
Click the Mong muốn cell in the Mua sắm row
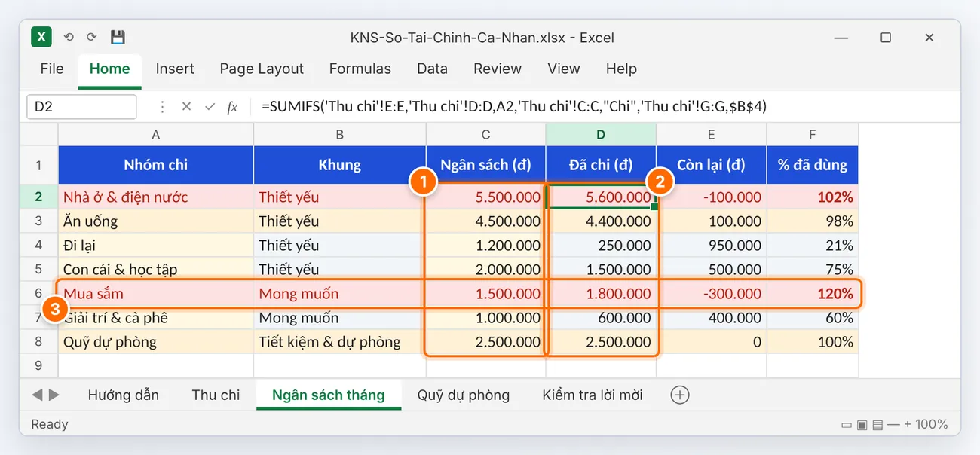pos(340,294)
